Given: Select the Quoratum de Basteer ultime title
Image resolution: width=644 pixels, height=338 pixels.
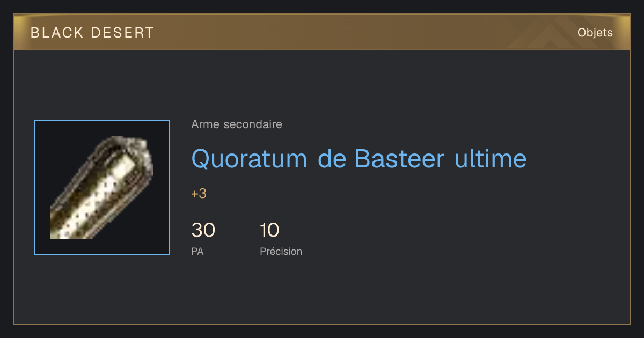Looking at the screenshot, I should point(359,158).
